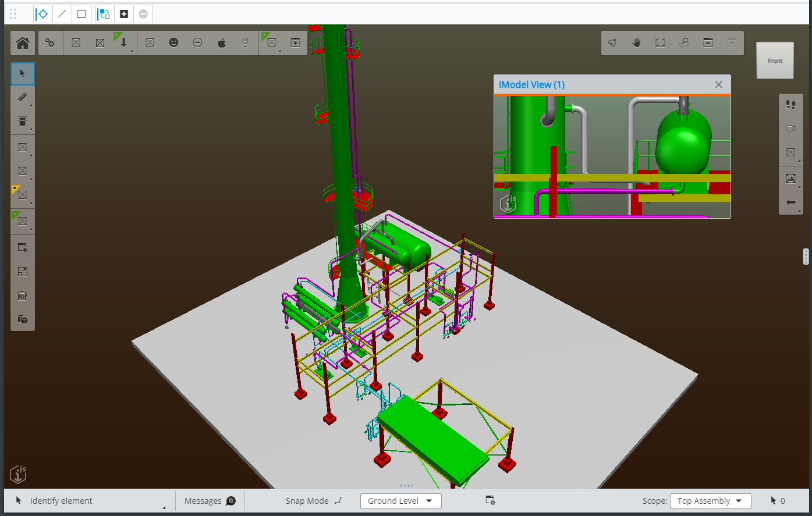Viewport: 812px width, 516px height.
Task: Click the View Undo back arrow icon
Action: pos(708,43)
